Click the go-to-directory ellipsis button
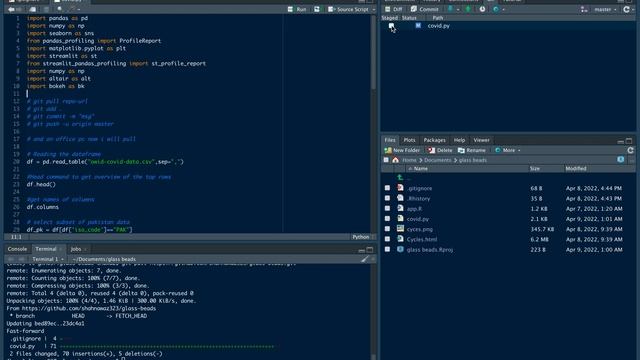The image size is (640, 360). [x=631, y=160]
